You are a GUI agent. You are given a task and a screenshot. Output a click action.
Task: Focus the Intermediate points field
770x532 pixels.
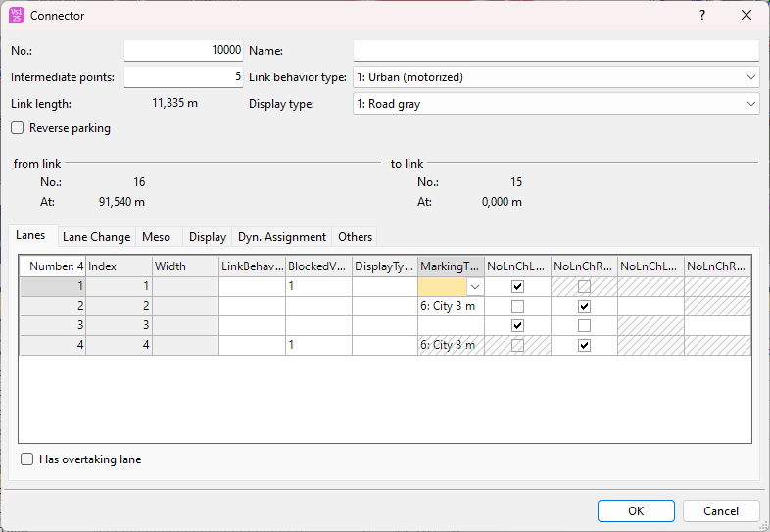click(183, 77)
